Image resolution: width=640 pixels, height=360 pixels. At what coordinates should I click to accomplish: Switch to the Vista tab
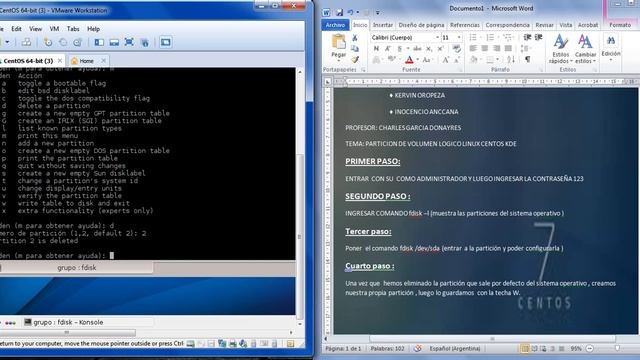point(566,25)
